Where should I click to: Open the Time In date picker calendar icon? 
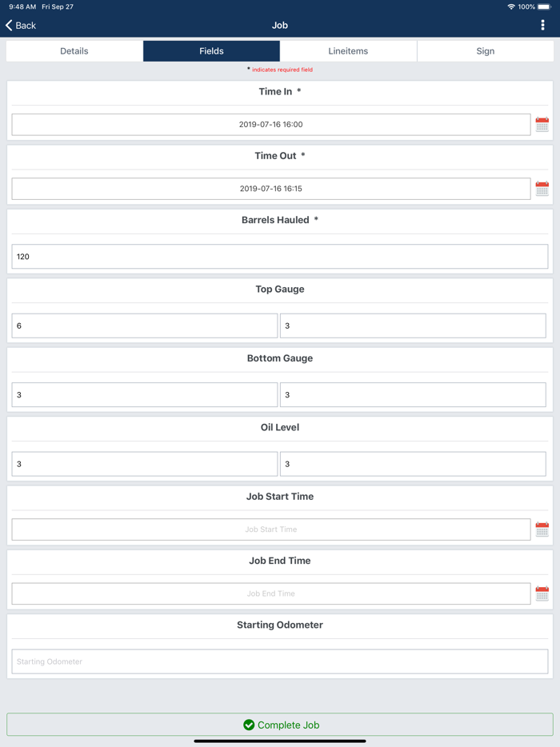(x=542, y=124)
